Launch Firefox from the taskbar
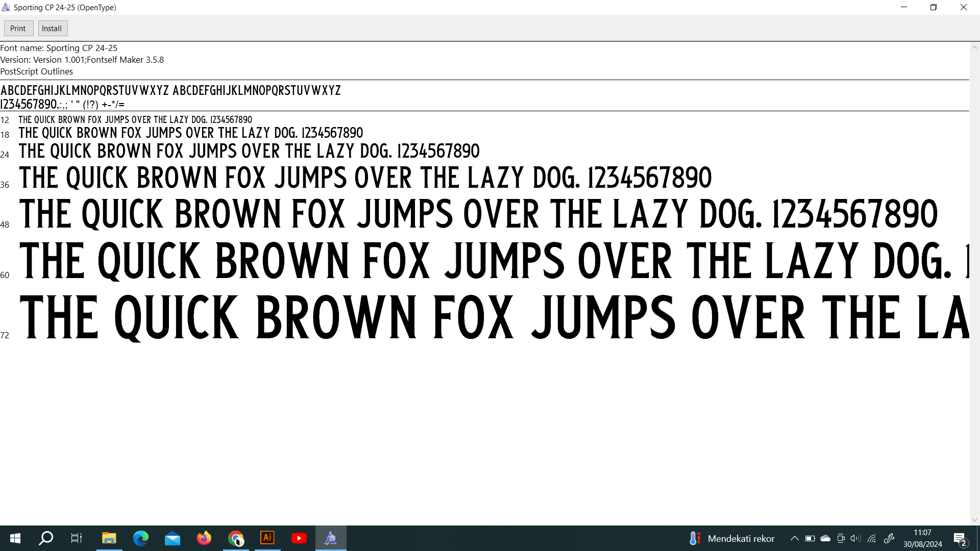 pyautogui.click(x=204, y=538)
